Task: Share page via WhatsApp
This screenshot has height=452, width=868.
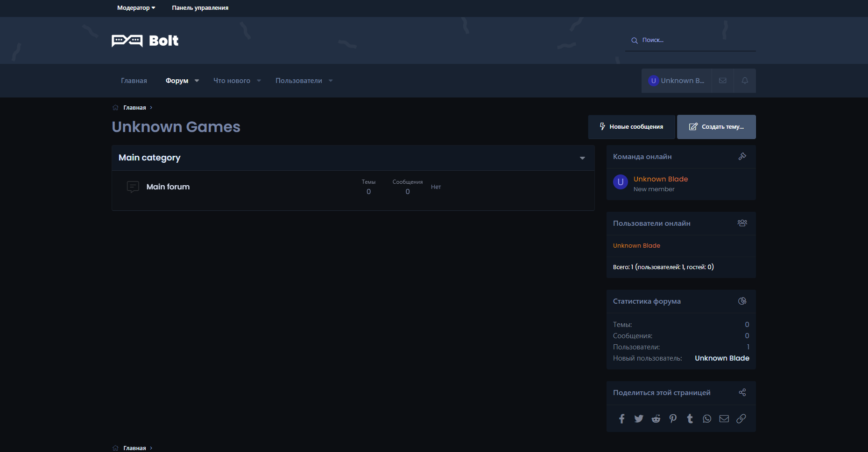Action: pos(707,419)
